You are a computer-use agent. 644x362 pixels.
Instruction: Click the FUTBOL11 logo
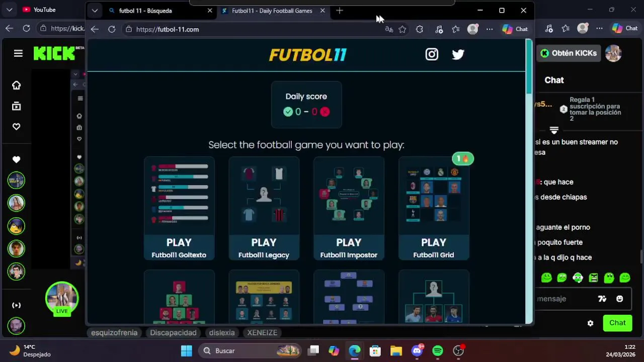(307, 54)
